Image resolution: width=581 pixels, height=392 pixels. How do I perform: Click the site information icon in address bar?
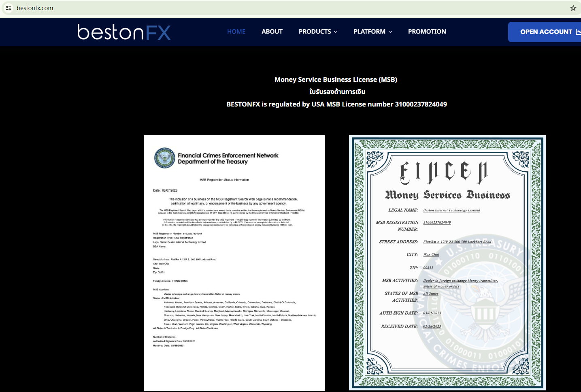[9, 8]
